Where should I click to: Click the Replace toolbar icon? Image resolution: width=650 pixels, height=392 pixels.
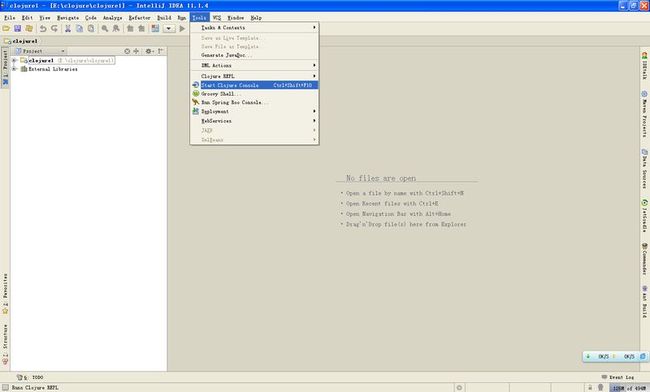(x=116, y=29)
